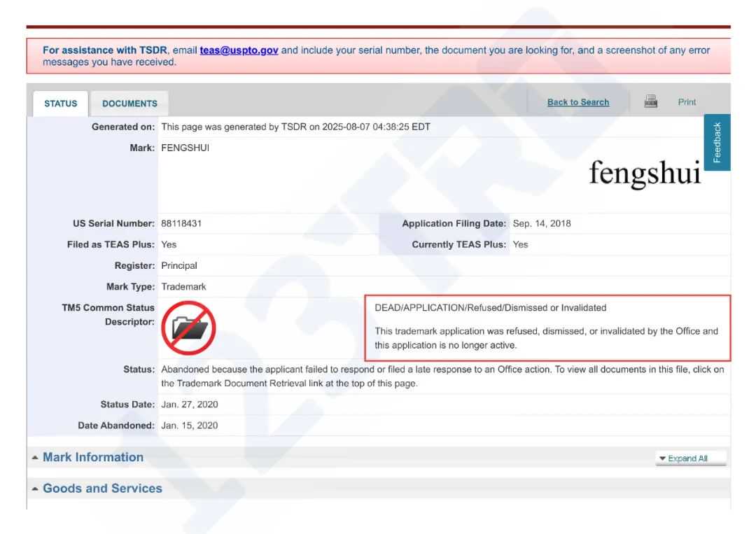Viewport: 756px width, 534px height.
Task: Click the DEAD/APPLICATION/Refused status heading
Action: 490,307
